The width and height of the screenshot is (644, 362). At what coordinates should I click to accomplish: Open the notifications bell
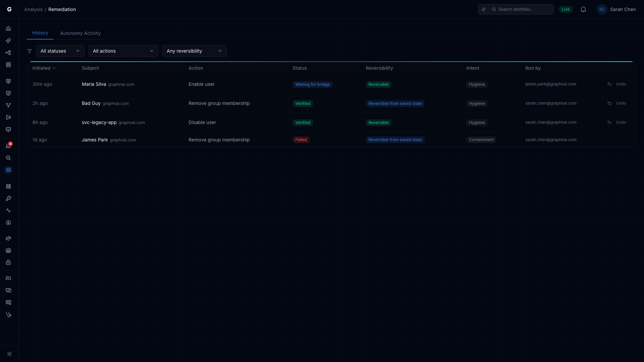coord(583,9)
